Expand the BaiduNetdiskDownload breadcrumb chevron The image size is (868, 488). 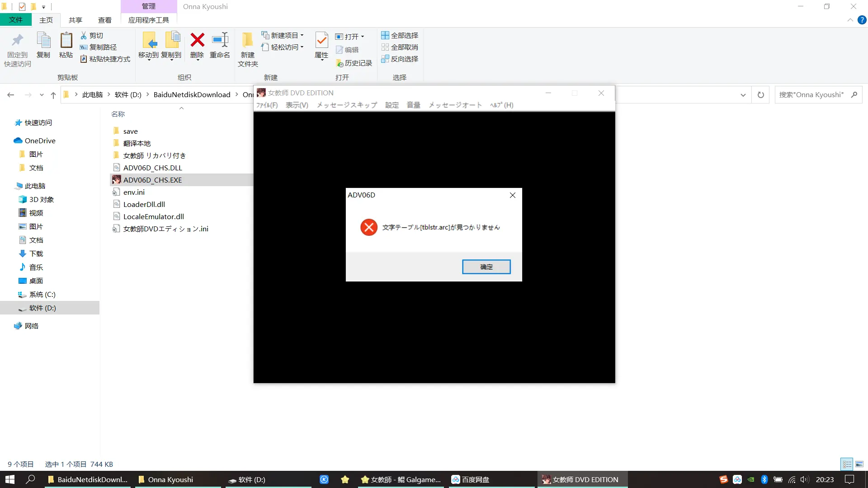tap(236, 94)
